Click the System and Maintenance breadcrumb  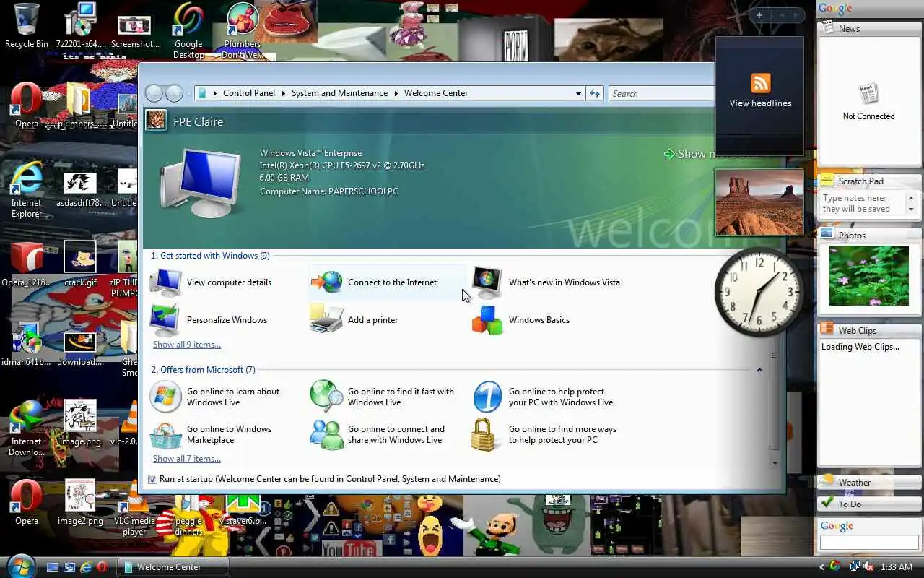point(339,93)
